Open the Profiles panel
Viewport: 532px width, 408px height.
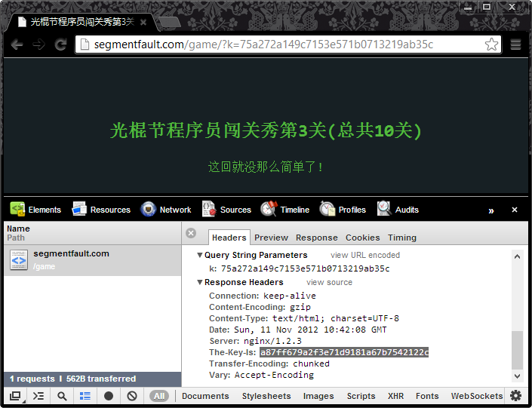tap(343, 210)
